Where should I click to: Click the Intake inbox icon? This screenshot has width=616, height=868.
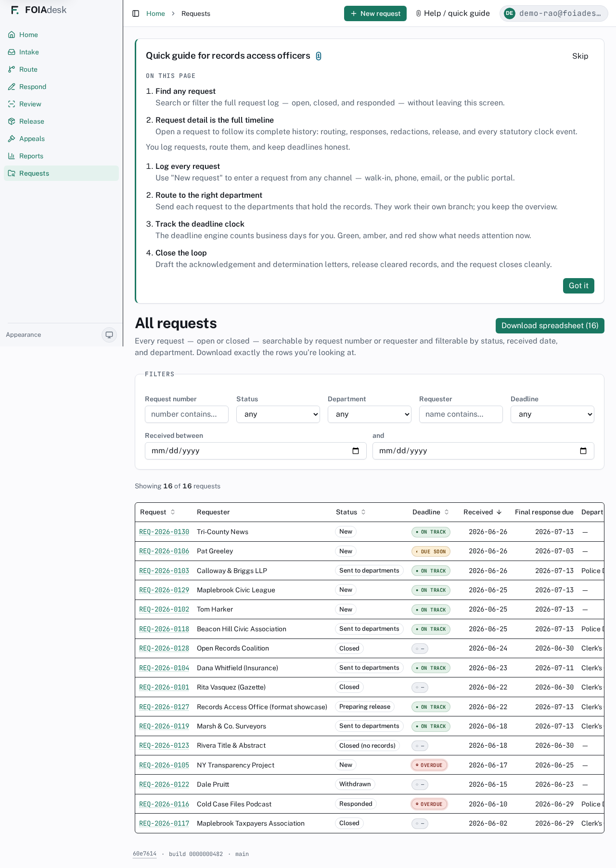(12, 52)
